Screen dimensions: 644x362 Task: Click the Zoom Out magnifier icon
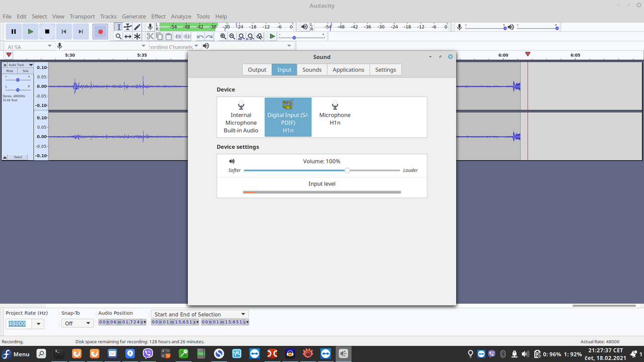[x=232, y=36]
